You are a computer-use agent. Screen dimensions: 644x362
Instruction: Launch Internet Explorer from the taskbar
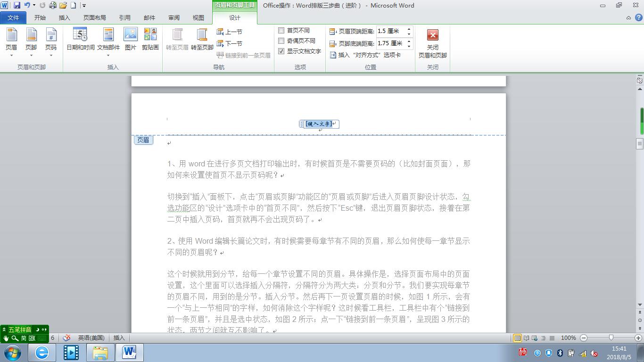42,352
